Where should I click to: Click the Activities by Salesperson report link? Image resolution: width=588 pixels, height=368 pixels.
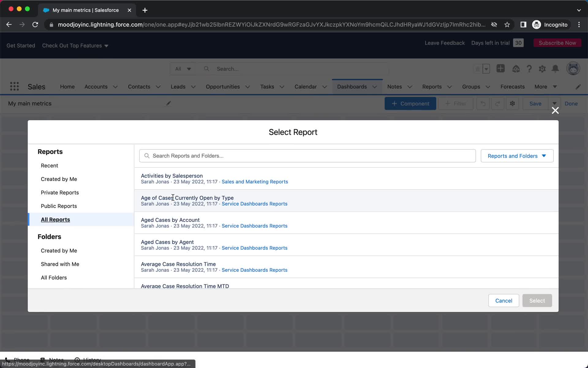coord(171,175)
